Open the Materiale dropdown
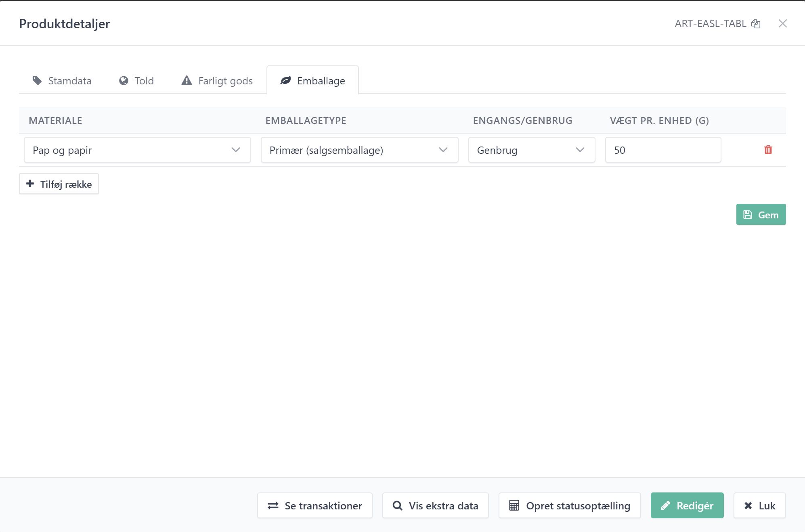 [x=137, y=150]
